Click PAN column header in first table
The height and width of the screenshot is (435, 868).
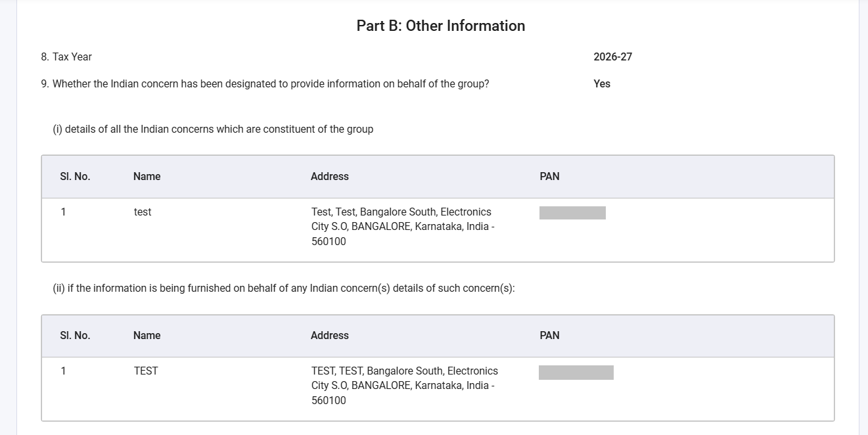pyautogui.click(x=549, y=177)
